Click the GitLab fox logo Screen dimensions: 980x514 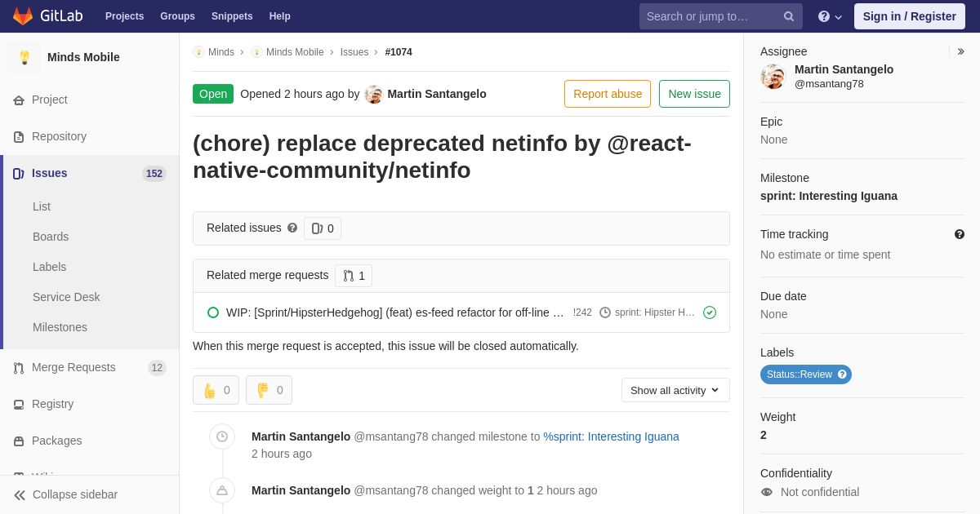coord(23,16)
